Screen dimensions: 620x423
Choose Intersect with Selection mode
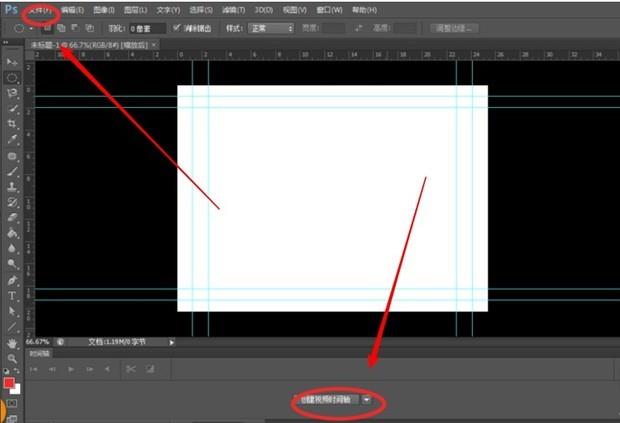pyautogui.click(x=90, y=28)
